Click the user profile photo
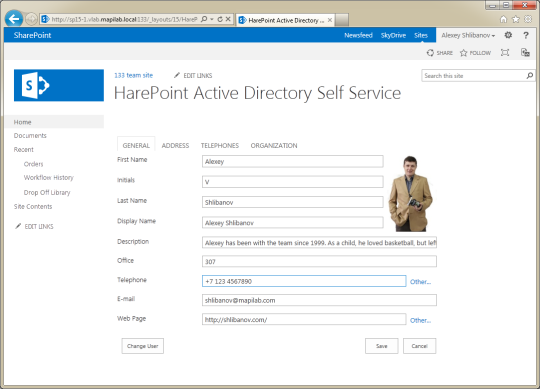Image resolution: width=540 pixels, height=389 pixels. (410, 193)
